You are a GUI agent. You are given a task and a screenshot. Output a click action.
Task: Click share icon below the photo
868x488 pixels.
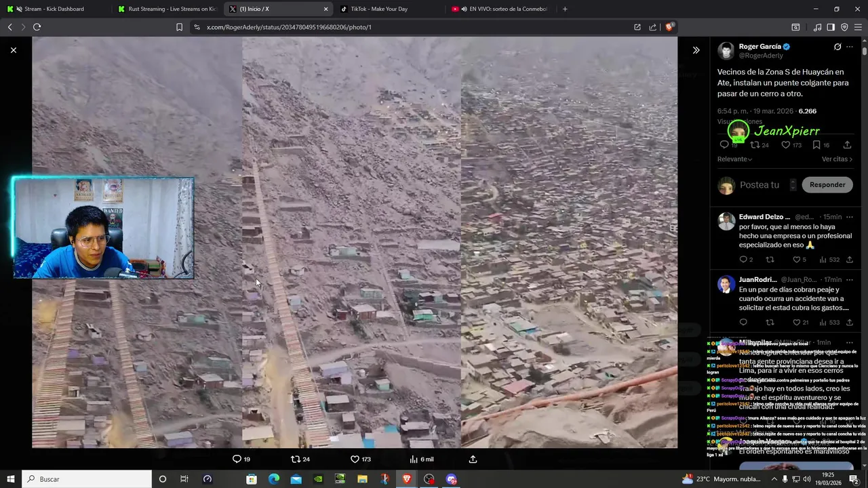pos(473,459)
